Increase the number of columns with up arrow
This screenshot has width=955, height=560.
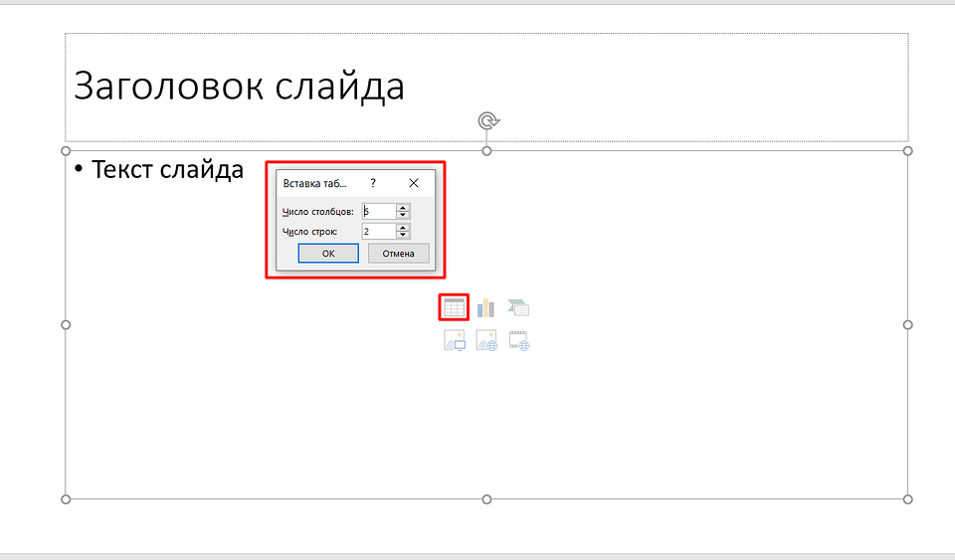click(x=403, y=208)
